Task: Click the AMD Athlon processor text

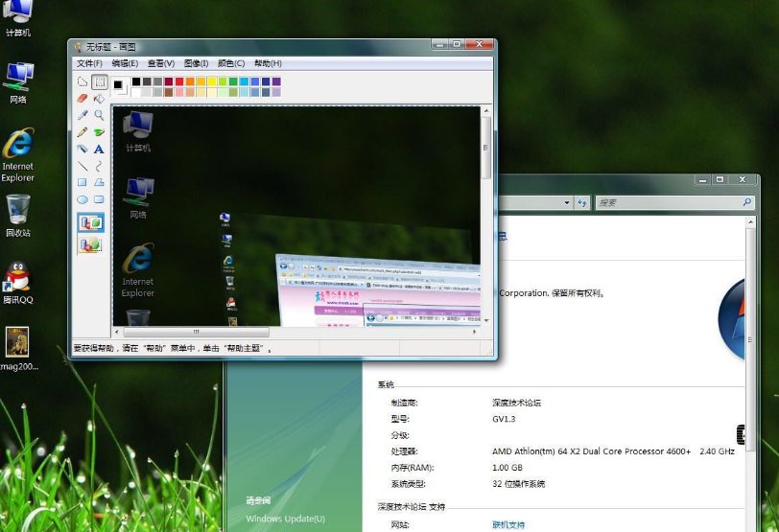Action: coord(613,451)
